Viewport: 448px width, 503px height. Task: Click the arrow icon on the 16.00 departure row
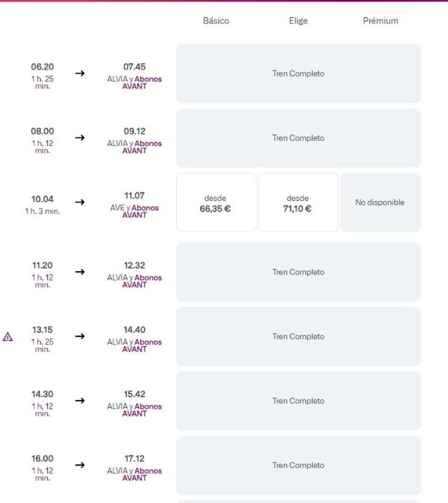click(x=80, y=465)
